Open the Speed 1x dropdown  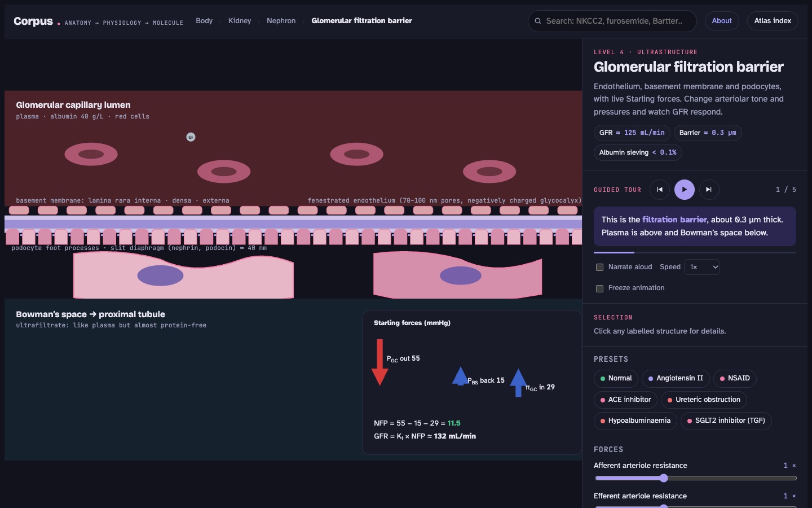pos(702,267)
